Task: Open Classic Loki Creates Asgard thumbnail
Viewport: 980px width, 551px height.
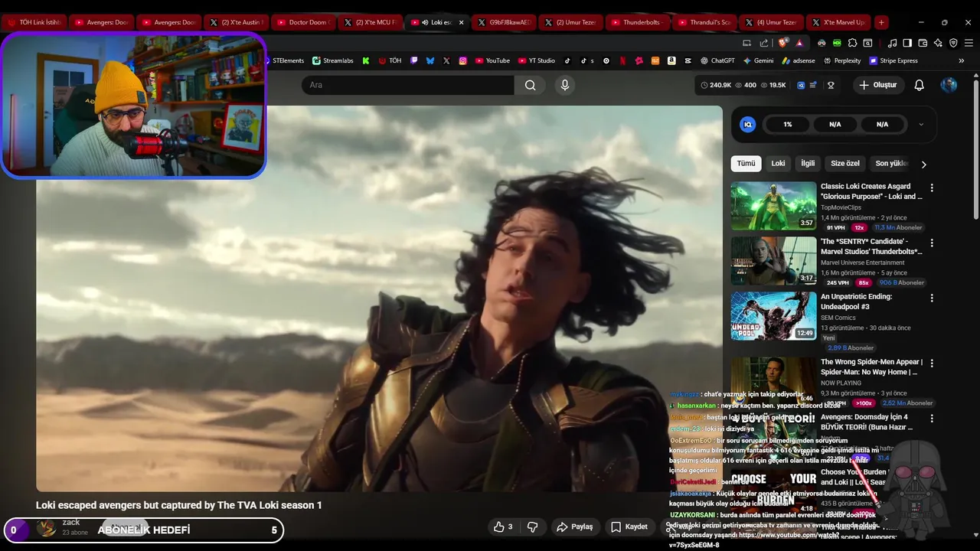Action: (773, 206)
